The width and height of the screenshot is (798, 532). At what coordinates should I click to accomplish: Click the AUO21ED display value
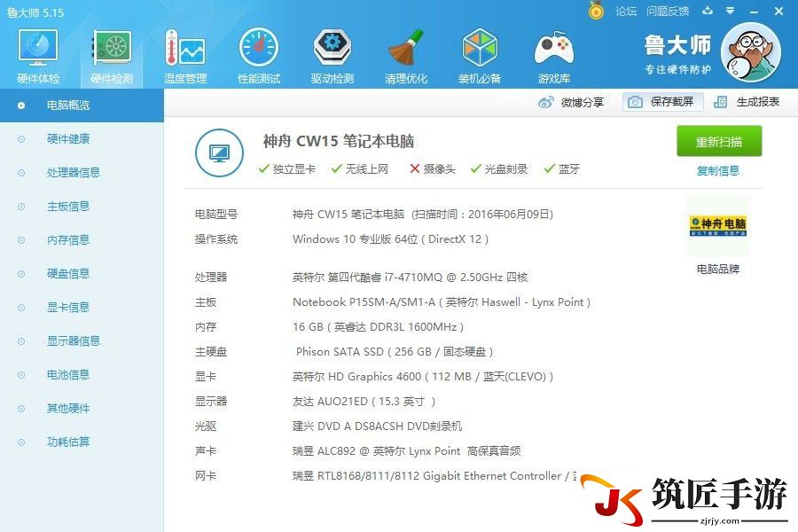pos(364,403)
